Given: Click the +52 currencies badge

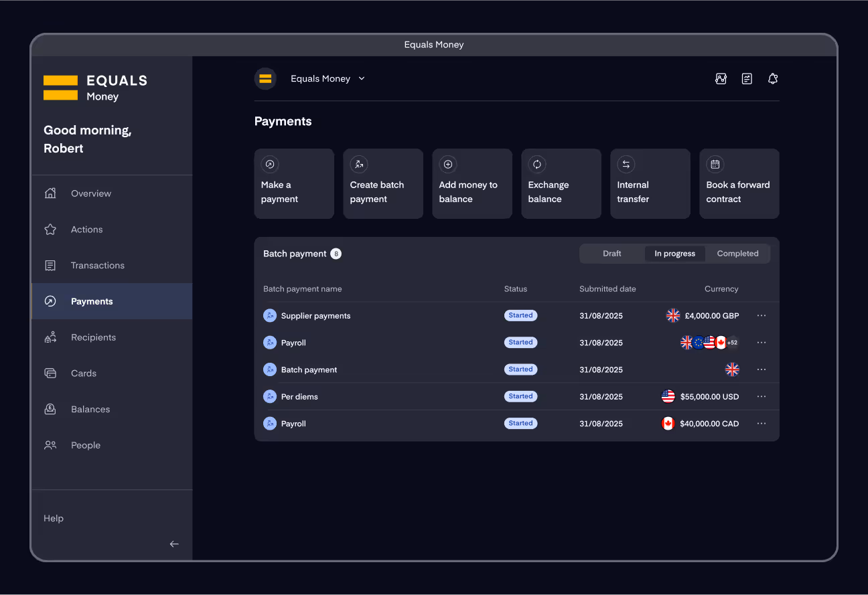Looking at the screenshot, I should pyautogui.click(x=732, y=343).
